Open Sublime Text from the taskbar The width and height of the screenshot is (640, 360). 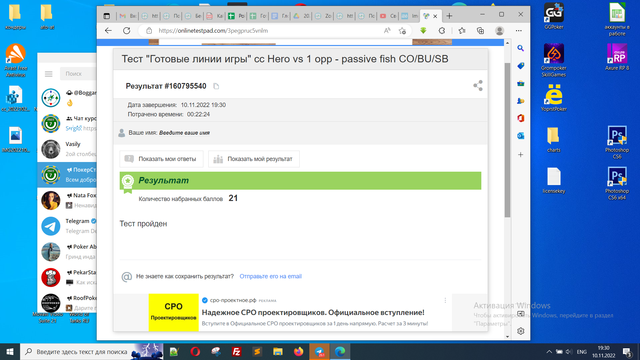(x=257, y=351)
